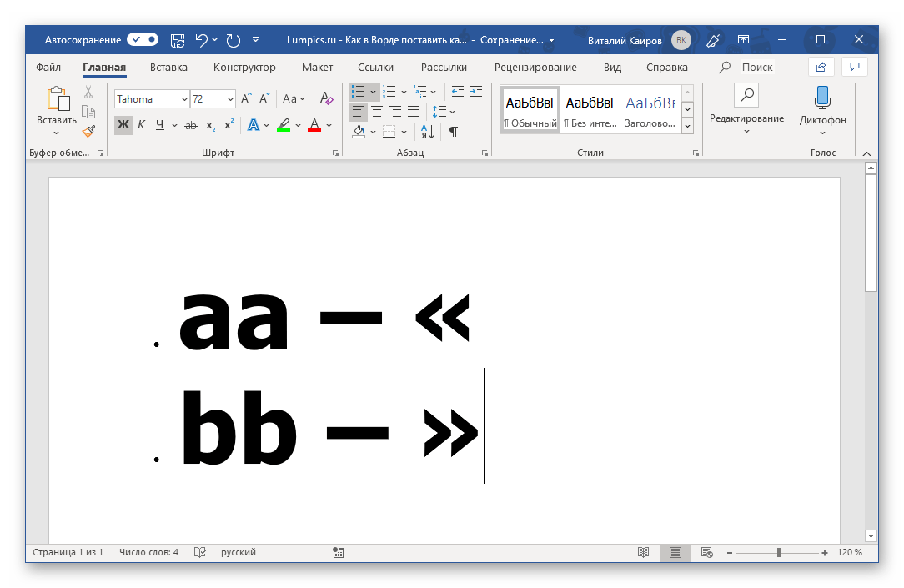Click the Save icon in title bar

pos(178,40)
